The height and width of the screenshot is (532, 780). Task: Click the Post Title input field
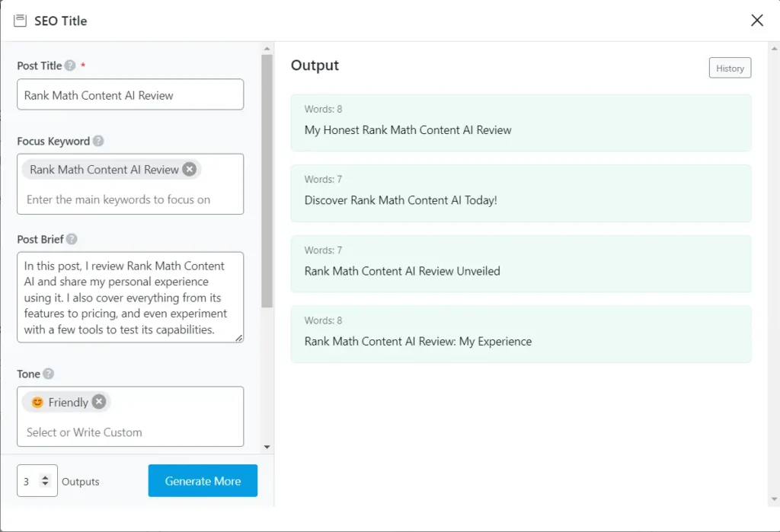pyautogui.click(x=130, y=94)
